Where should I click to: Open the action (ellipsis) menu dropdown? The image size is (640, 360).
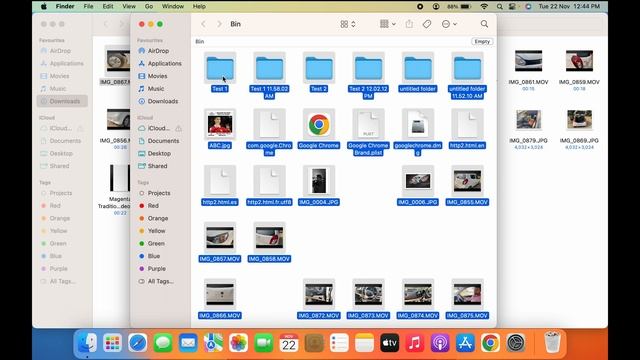(x=449, y=24)
